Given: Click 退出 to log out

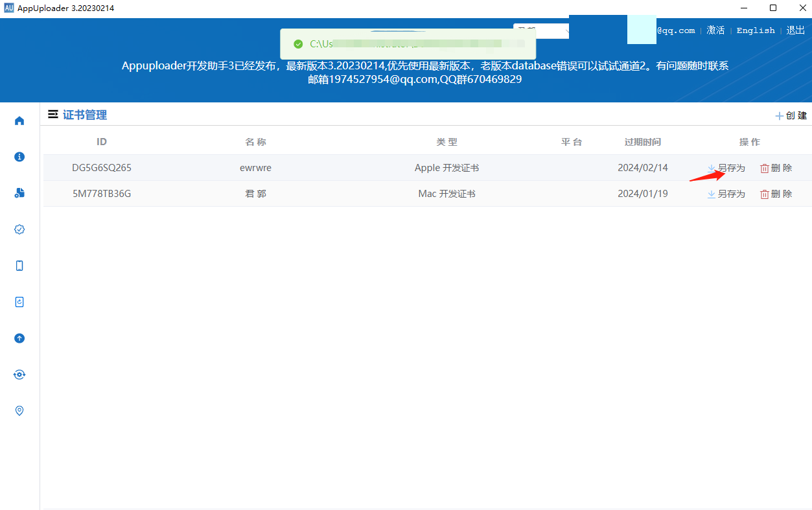Looking at the screenshot, I should [796, 30].
